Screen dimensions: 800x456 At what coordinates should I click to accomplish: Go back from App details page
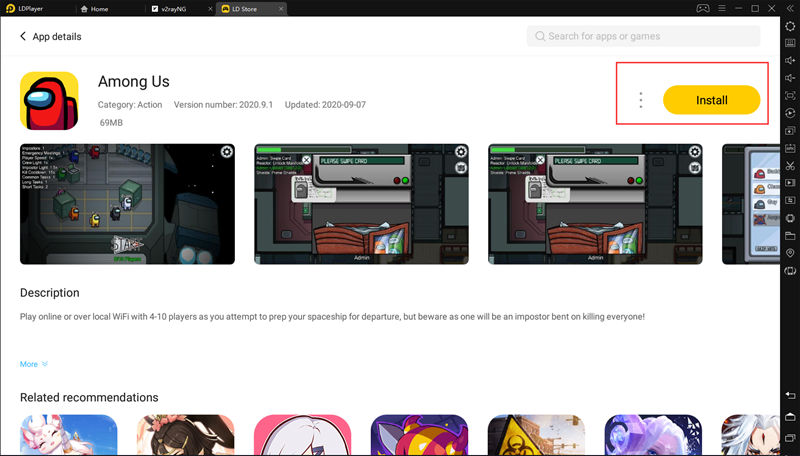(23, 36)
